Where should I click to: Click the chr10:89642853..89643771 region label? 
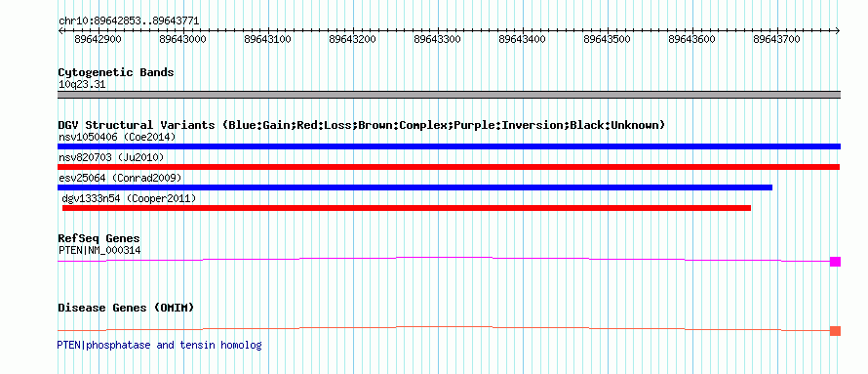tap(129, 21)
